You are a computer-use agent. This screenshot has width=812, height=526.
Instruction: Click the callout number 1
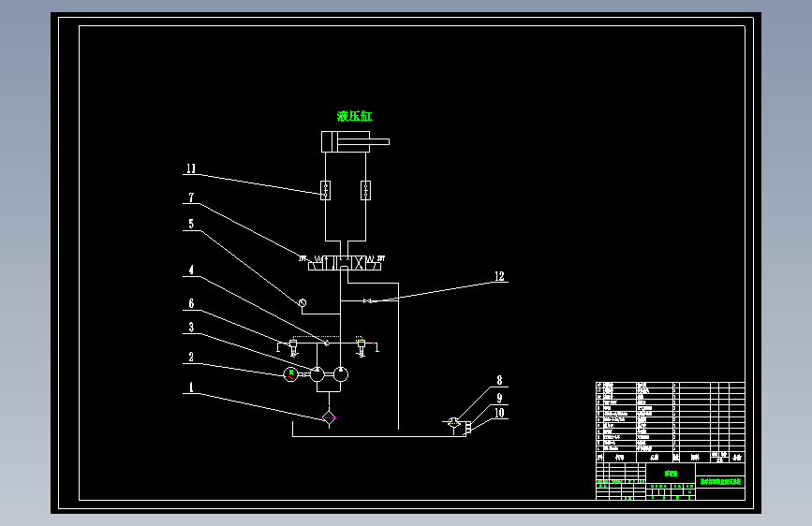click(191, 387)
